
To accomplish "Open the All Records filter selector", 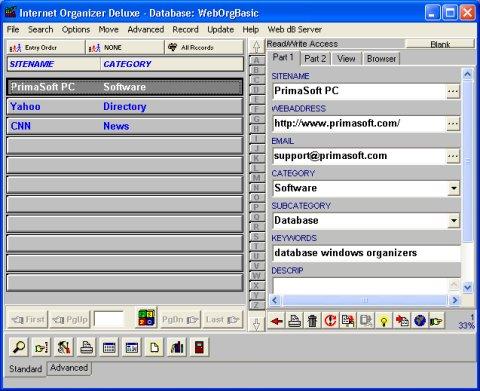I will (x=204, y=47).
